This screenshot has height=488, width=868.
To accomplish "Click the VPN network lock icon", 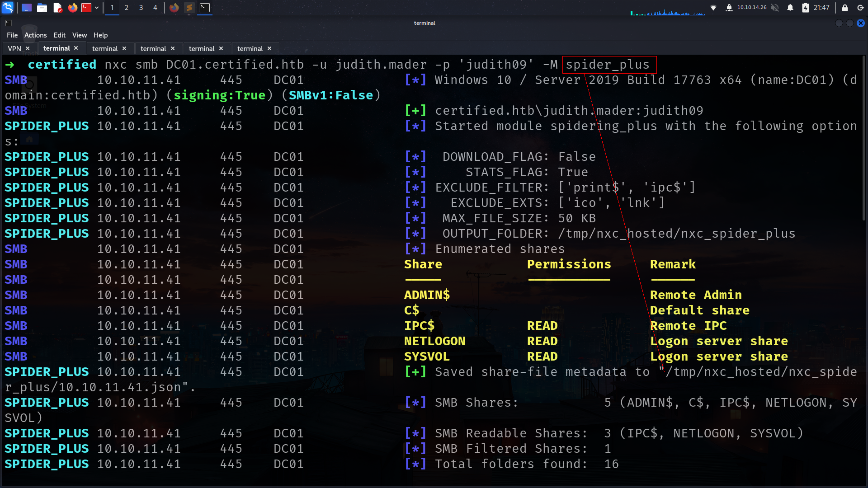I will [729, 8].
